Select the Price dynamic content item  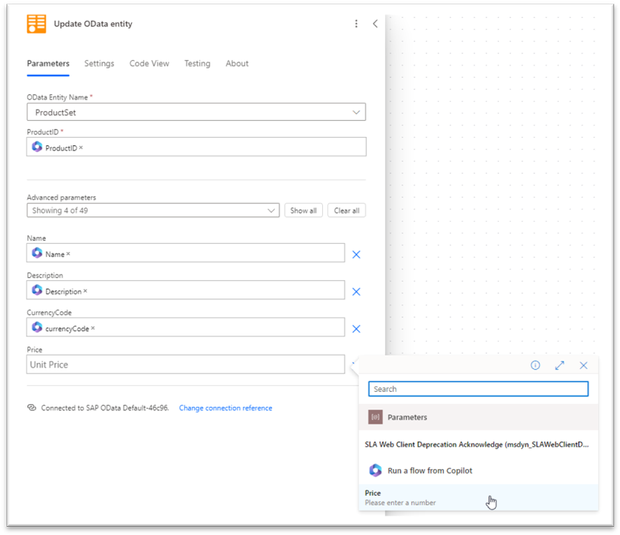point(478,497)
